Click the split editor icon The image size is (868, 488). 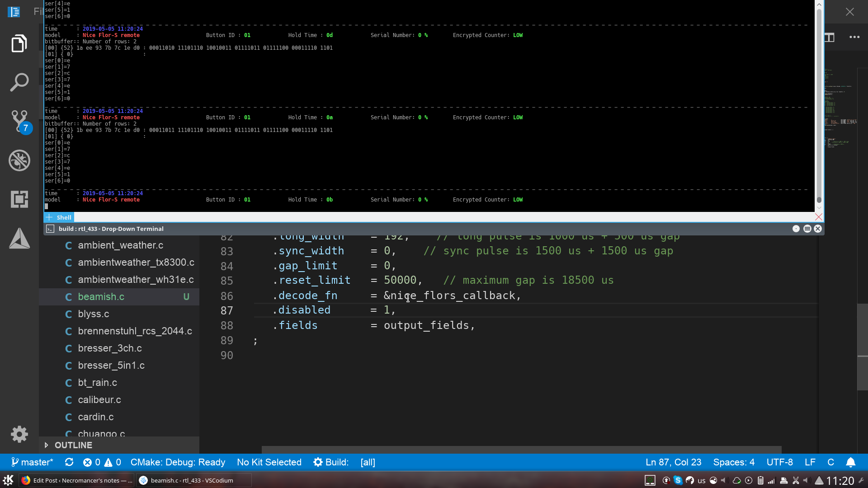click(830, 38)
